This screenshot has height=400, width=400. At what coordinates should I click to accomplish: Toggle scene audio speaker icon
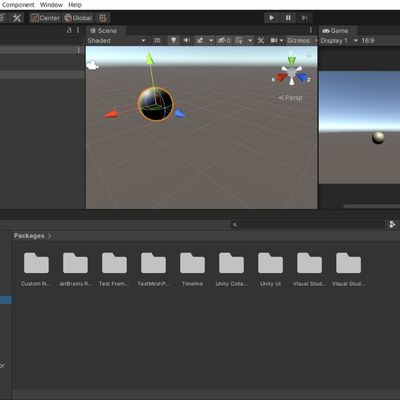pyautogui.click(x=186, y=41)
